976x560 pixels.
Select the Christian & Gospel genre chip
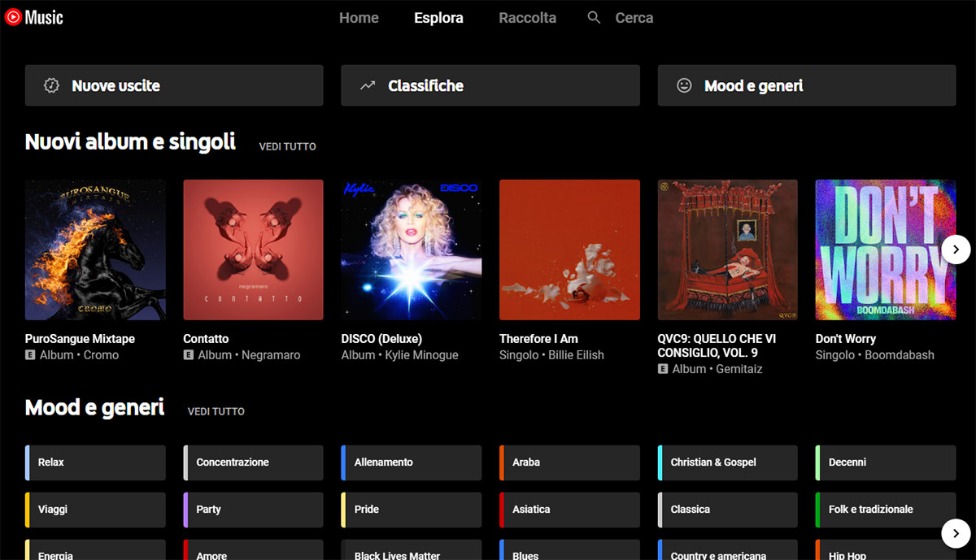point(728,462)
